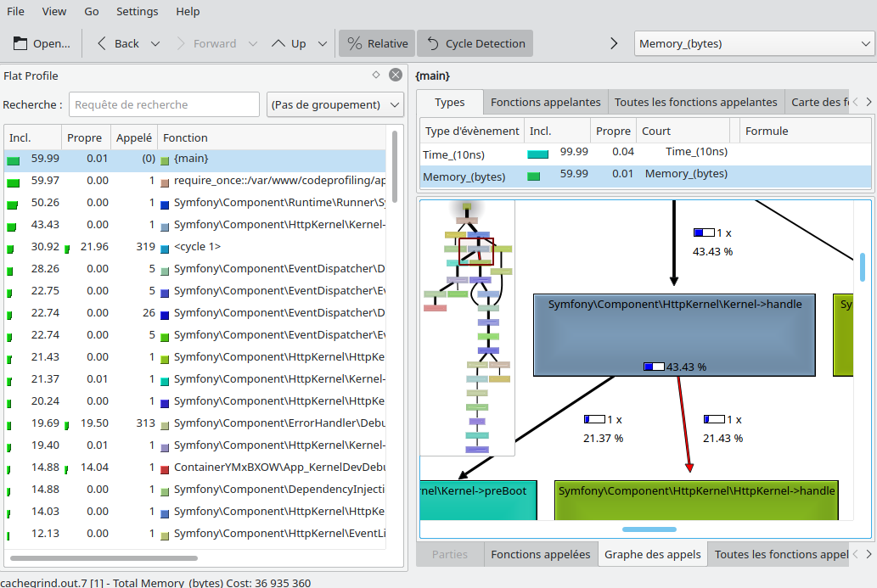Click the red color square of ContainerYMxBXOW row
877x588 pixels.
tap(165, 469)
